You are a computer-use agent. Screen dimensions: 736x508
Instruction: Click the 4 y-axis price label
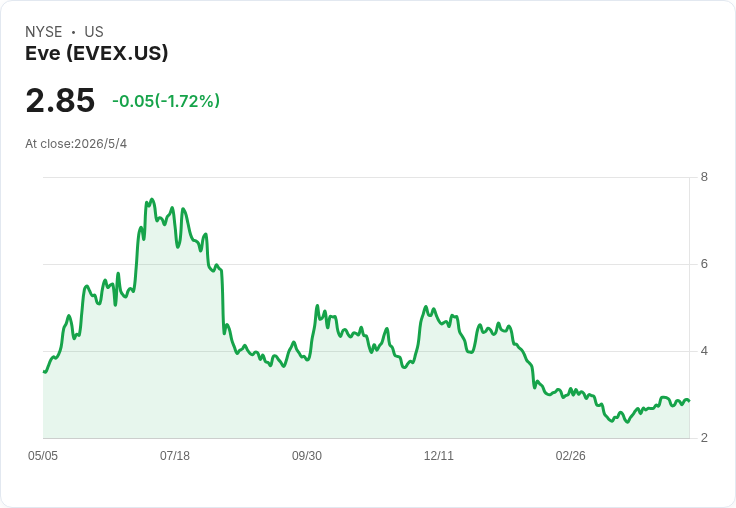coord(704,351)
